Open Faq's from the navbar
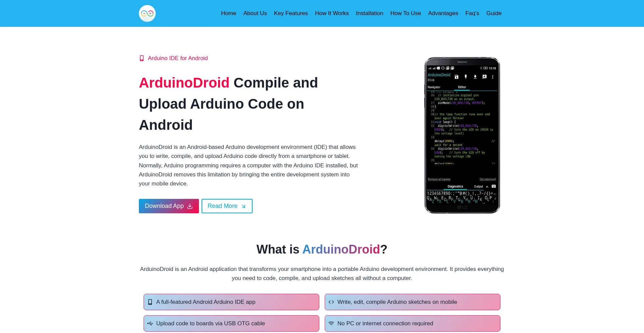The height and width of the screenshot is (333, 644). click(x=472, y=13)
